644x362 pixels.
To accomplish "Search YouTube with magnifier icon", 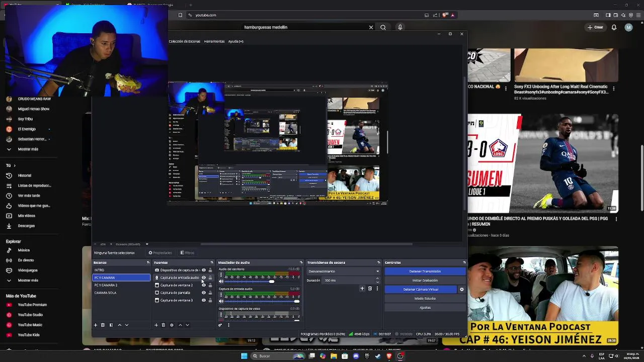I will click(383, 27).
